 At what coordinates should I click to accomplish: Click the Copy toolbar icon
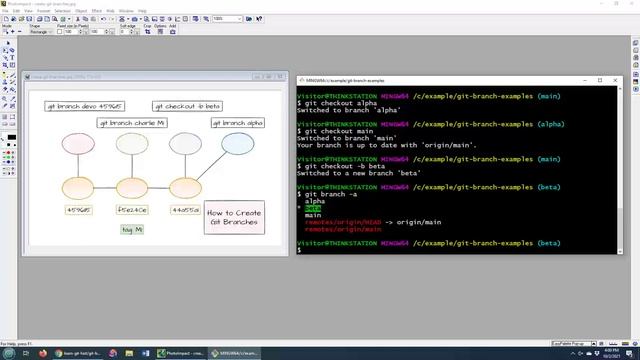point(85,19)
